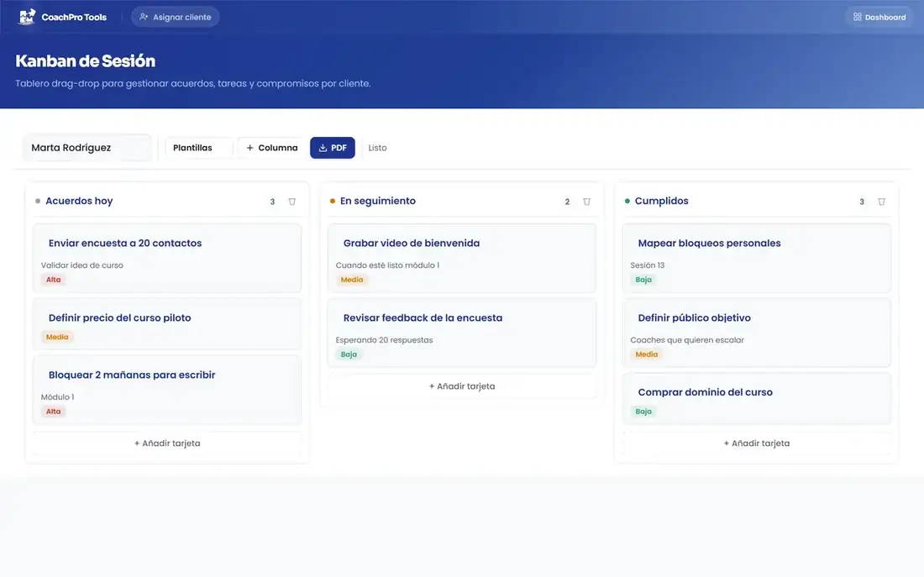Click Media tag on Grabar video card
This screenshot has height=577, width=924.
click(x=352, y=280)
